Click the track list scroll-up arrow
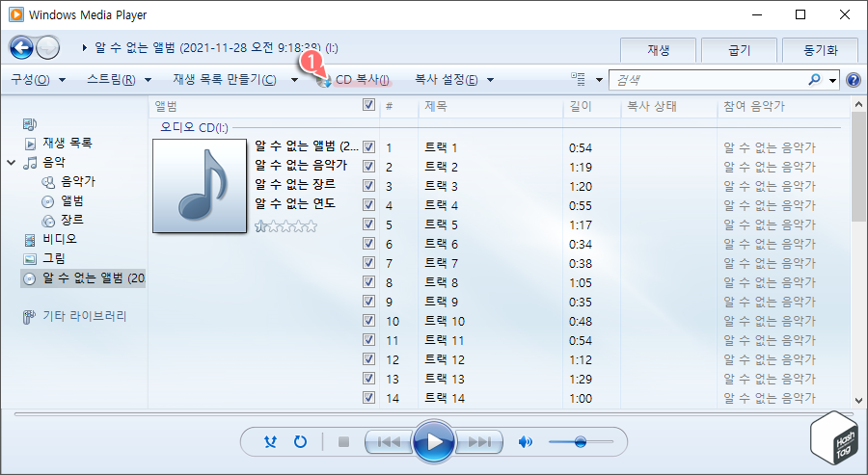868x475 pixels. point(858,104)
